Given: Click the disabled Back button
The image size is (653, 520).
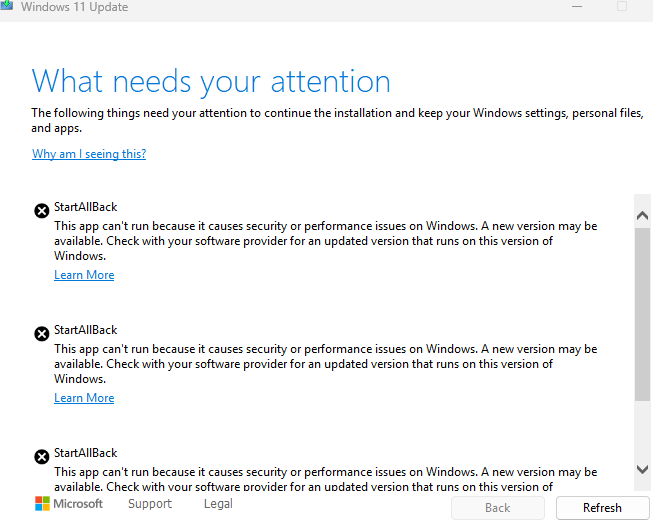Looking at the screenshot, I should coord(498,508).
